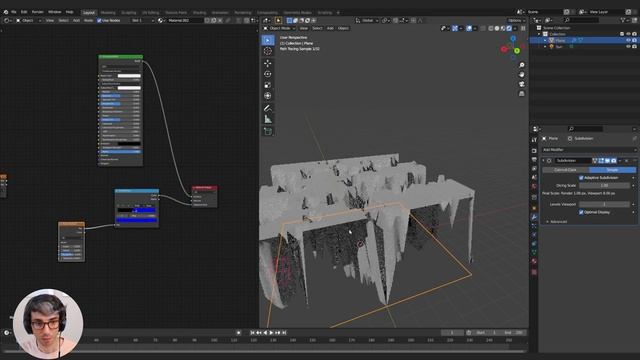640x360 pixels.
Task: Toggle Subdivision modifier render visibility
Action: [613, 161]
